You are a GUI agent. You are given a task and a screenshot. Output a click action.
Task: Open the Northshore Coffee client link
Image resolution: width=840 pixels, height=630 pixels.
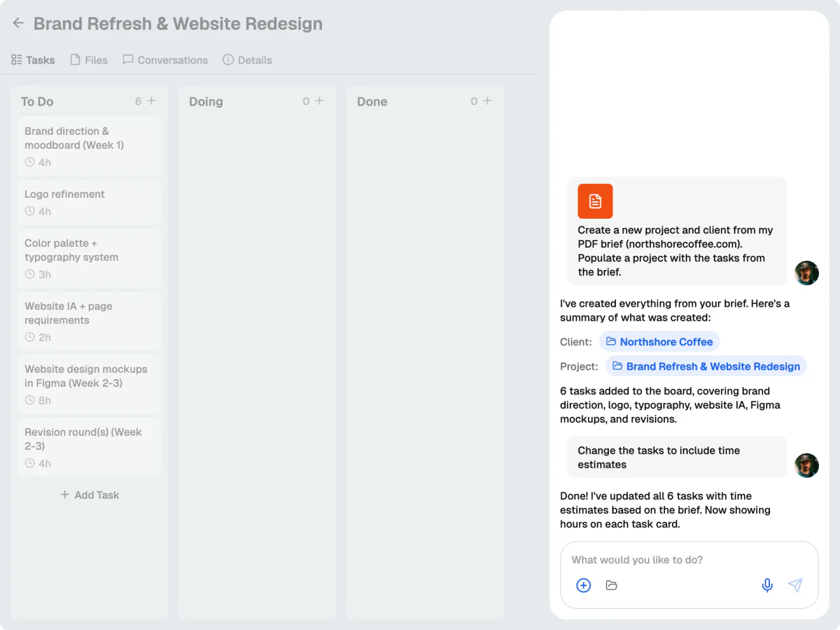coord(666,342)
